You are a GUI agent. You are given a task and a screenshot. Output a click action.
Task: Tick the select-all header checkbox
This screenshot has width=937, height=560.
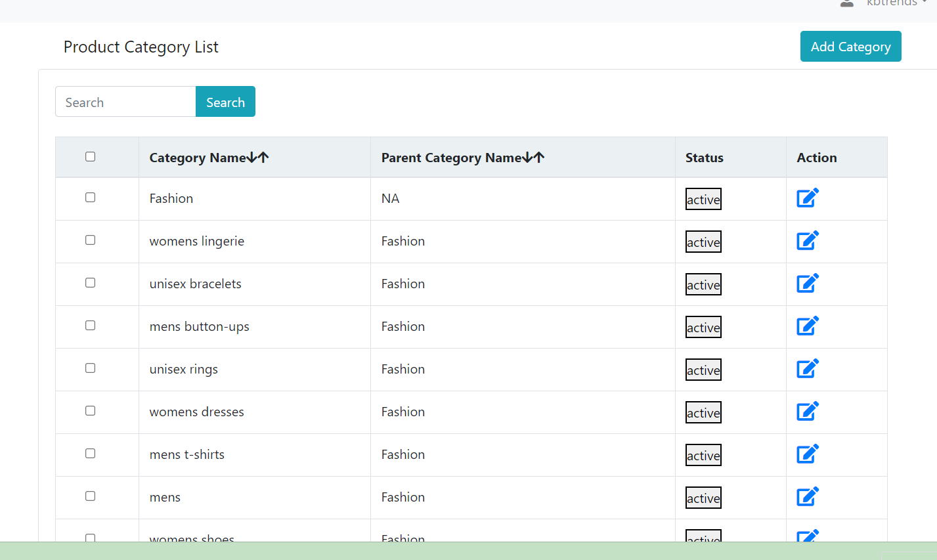pos(91,156)
